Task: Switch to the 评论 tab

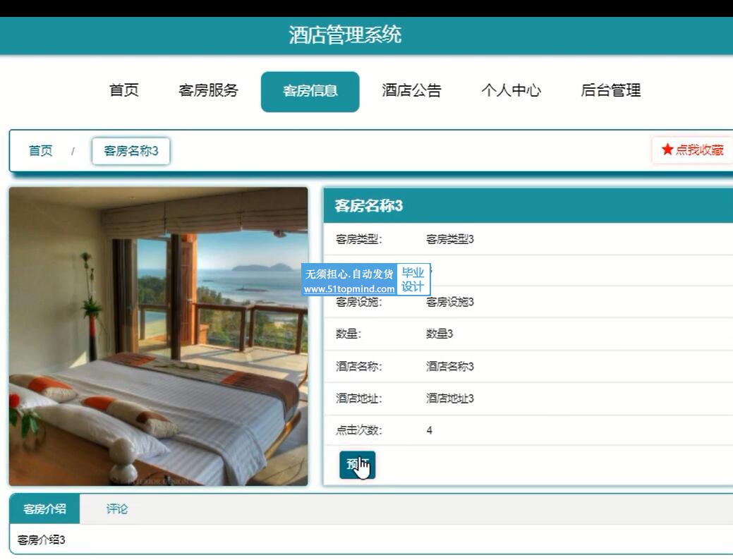Action: pos(117,509)
